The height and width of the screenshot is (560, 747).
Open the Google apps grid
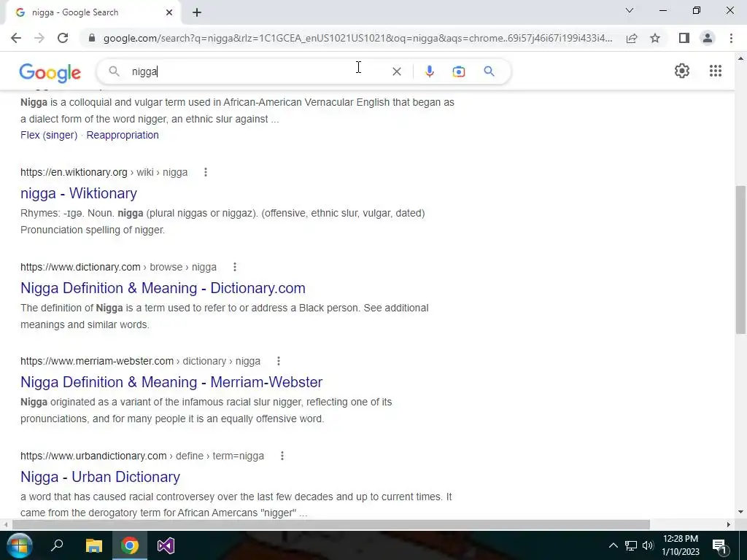coord(716,71)
